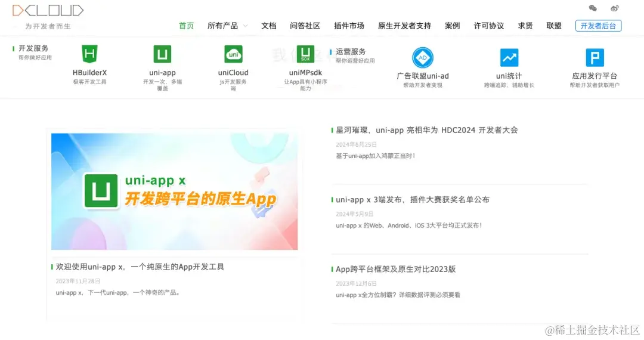Select the uniMPsdk SDK icon
Image resolution: width=644 pixels, height=340 pixels.
(x=305, y=54)
